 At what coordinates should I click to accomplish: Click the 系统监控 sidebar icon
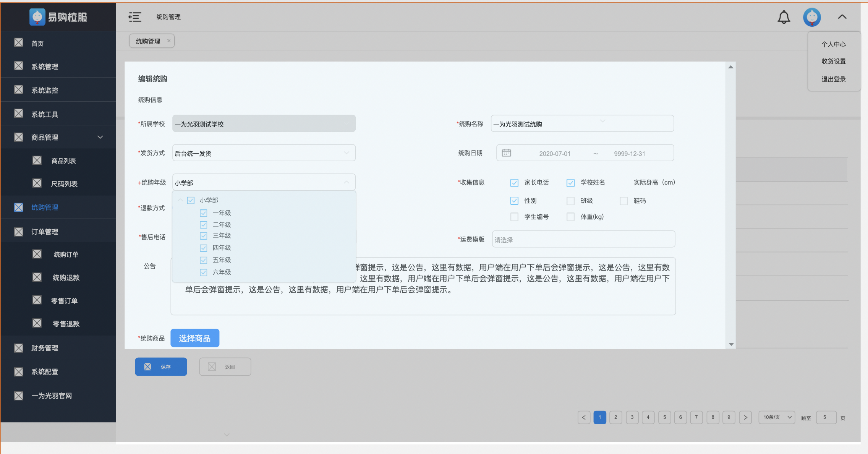(x=19, y=89)
